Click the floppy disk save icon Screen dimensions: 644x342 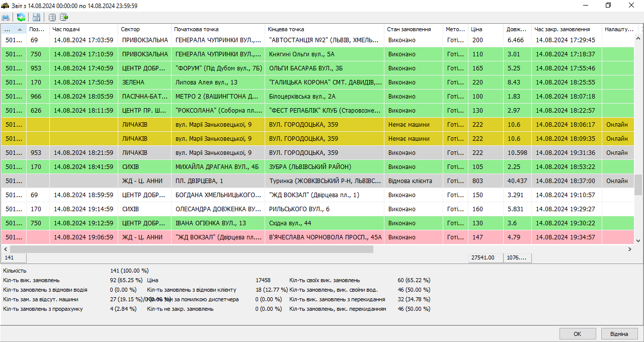(x=36, y=18)
